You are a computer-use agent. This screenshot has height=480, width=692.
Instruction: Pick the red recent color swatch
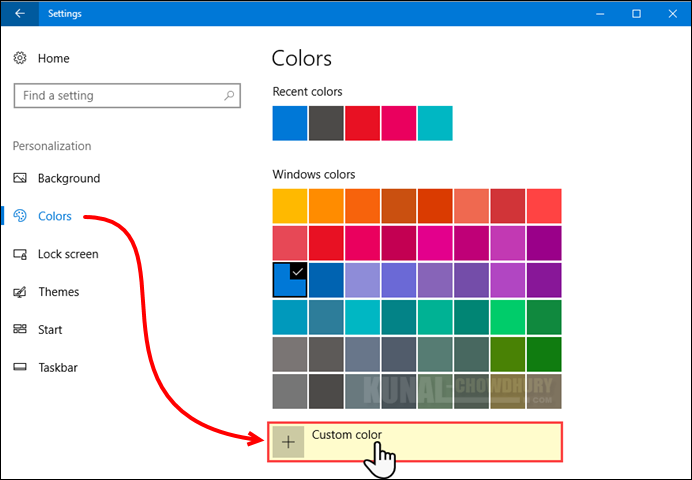(362, 123)
